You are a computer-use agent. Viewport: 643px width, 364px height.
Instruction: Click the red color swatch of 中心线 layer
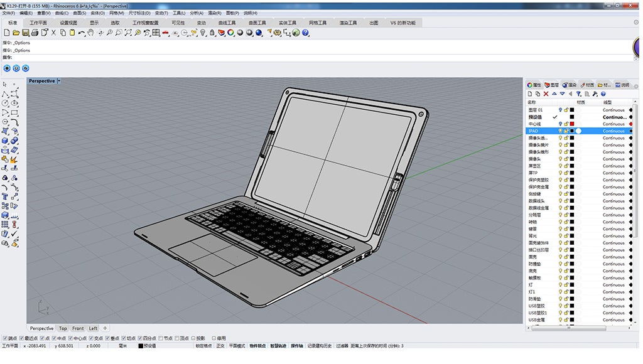[572, 124]
